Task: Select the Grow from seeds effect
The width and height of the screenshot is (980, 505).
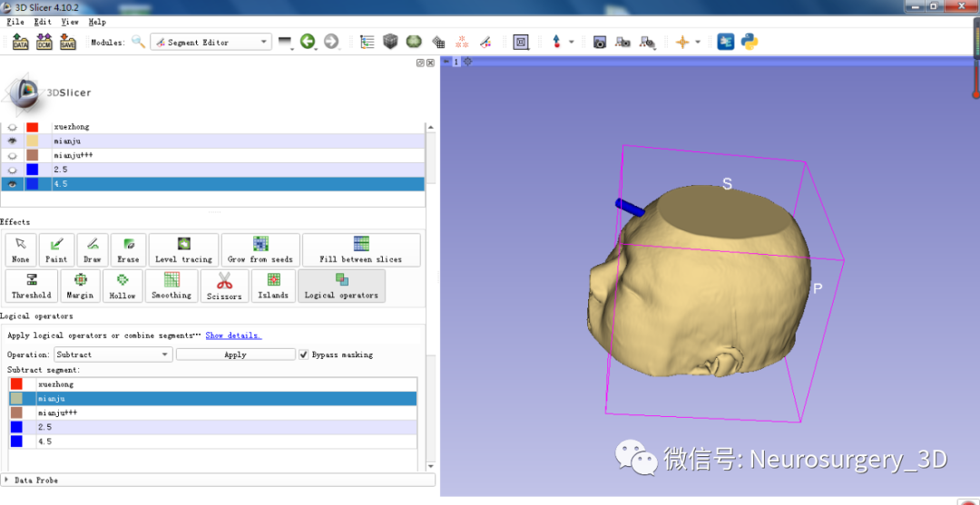Action: tap(260, 250)
